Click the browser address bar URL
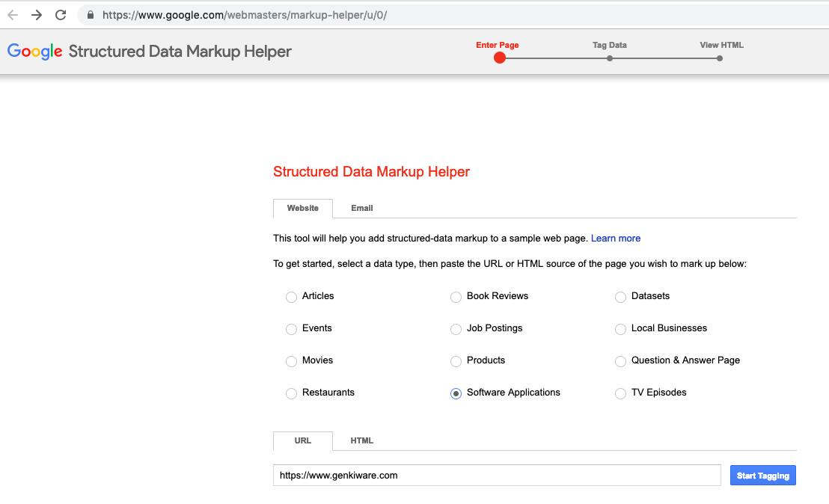 pos(245,15)
